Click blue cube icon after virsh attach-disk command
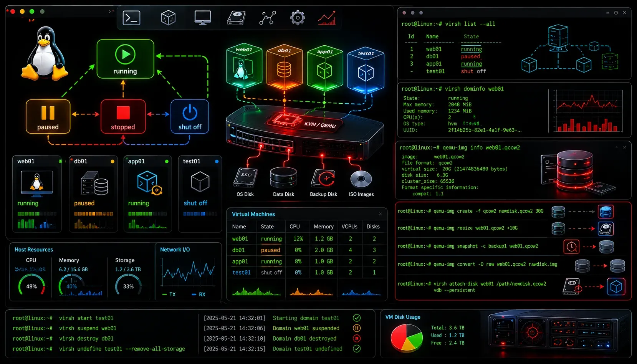 point(616,287)
